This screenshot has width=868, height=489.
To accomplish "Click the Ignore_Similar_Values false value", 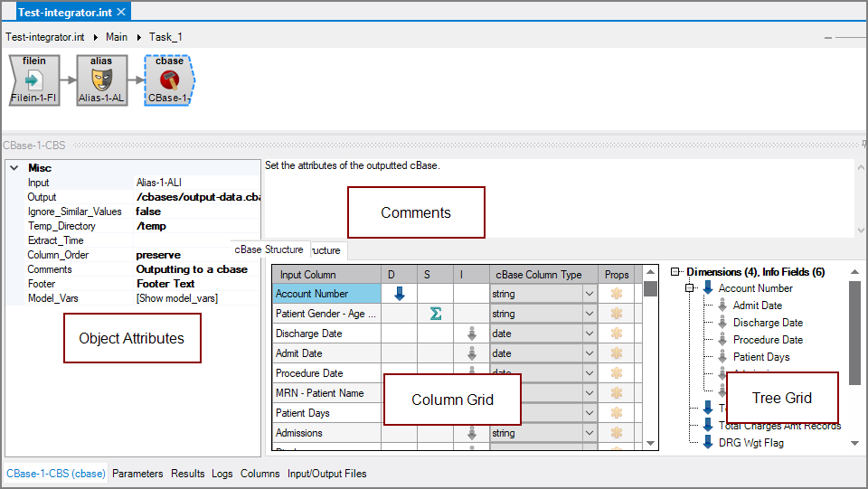I will point(148,212).
